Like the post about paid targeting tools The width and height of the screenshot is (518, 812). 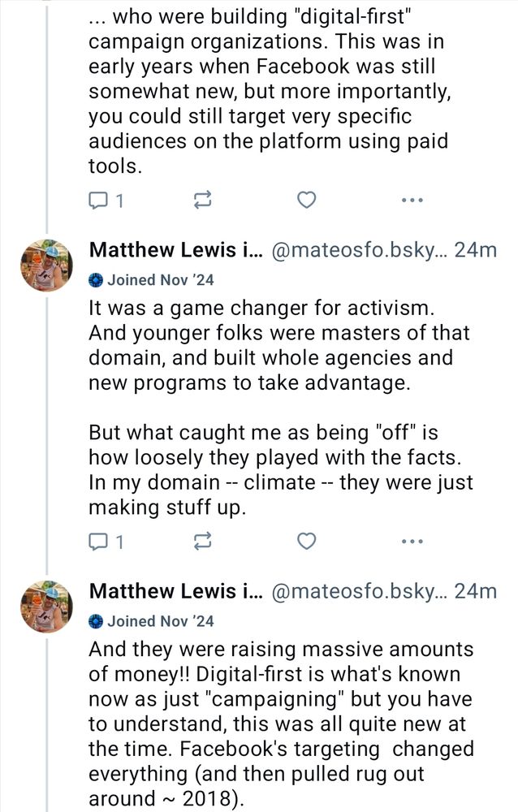click(x=306, y=200)
